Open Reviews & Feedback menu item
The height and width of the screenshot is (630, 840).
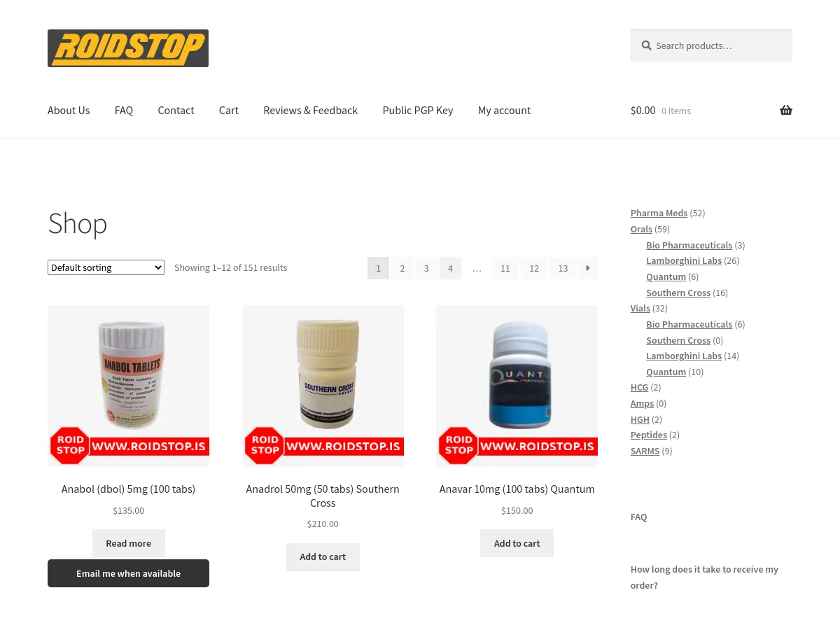(x=310, y=110)
